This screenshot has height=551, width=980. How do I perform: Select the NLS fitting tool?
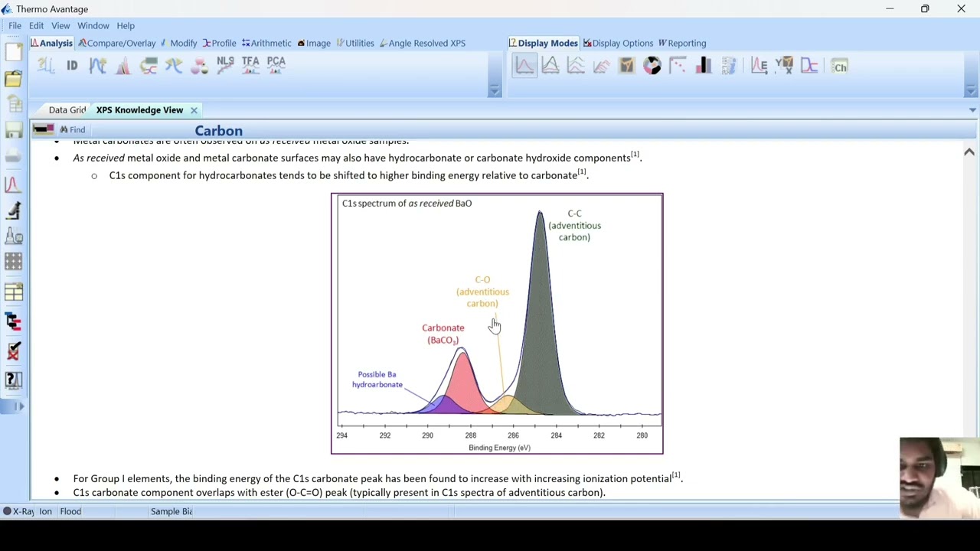(x=225, y=66)
